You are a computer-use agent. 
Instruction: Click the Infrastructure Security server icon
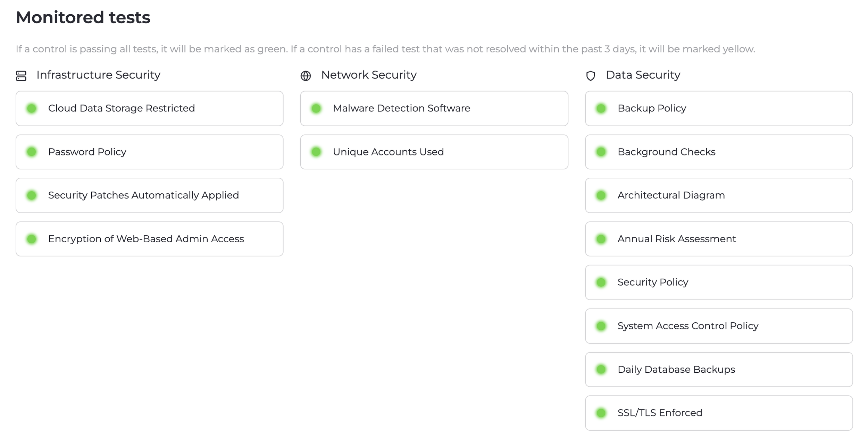coord(21,76)
